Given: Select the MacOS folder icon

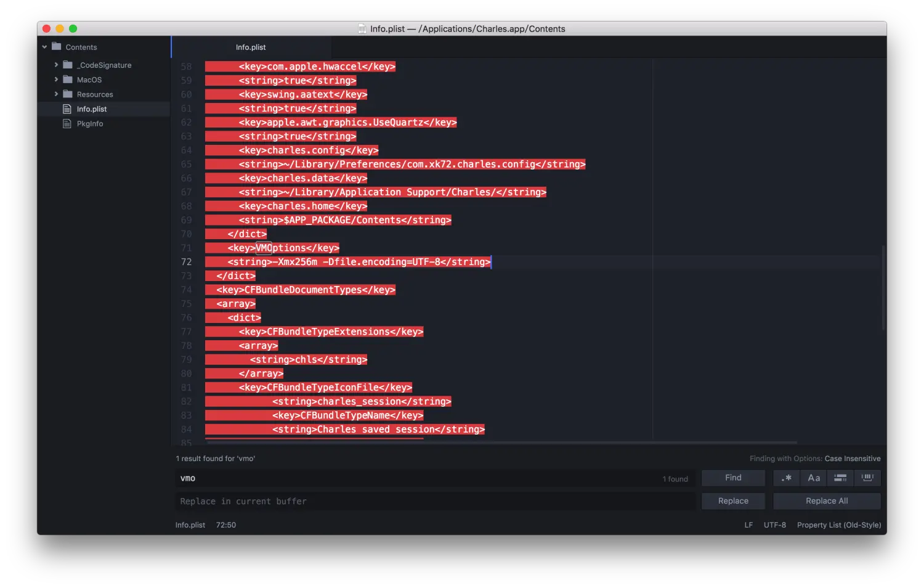Looking at the screenshot, I should pos(68,80).
